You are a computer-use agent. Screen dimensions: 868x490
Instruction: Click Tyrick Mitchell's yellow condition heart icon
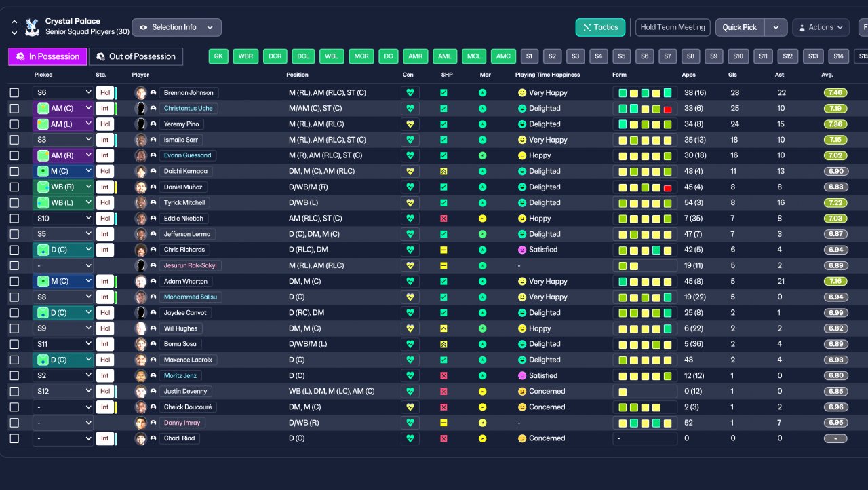pyautogui.click(x=410, y=203)
